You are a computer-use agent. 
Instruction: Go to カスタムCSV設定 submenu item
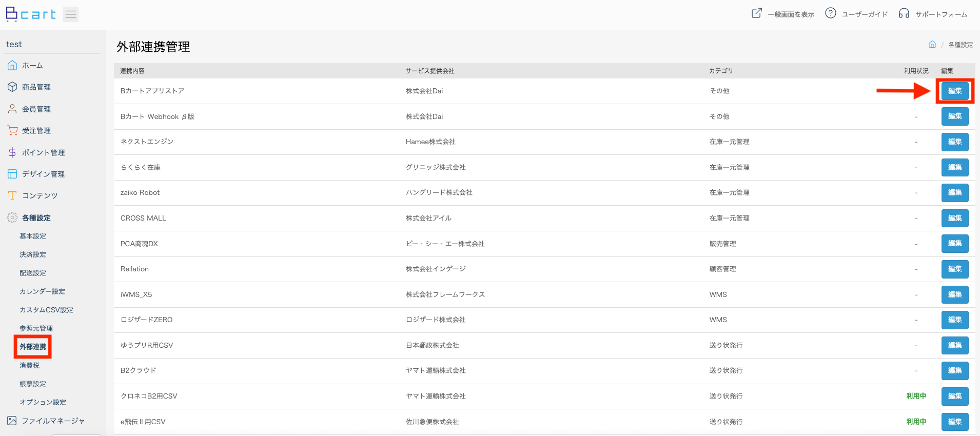pyautogui.click(x=46, y=310)
